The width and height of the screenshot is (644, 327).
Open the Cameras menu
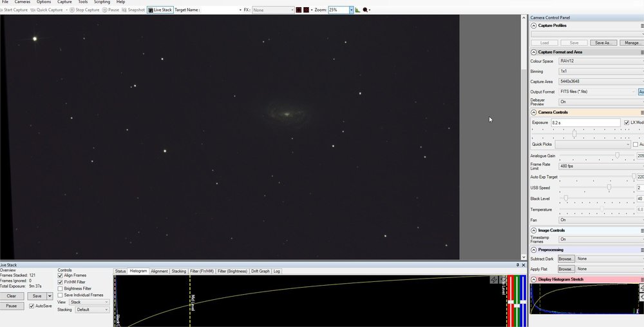[x=22, y=2]
